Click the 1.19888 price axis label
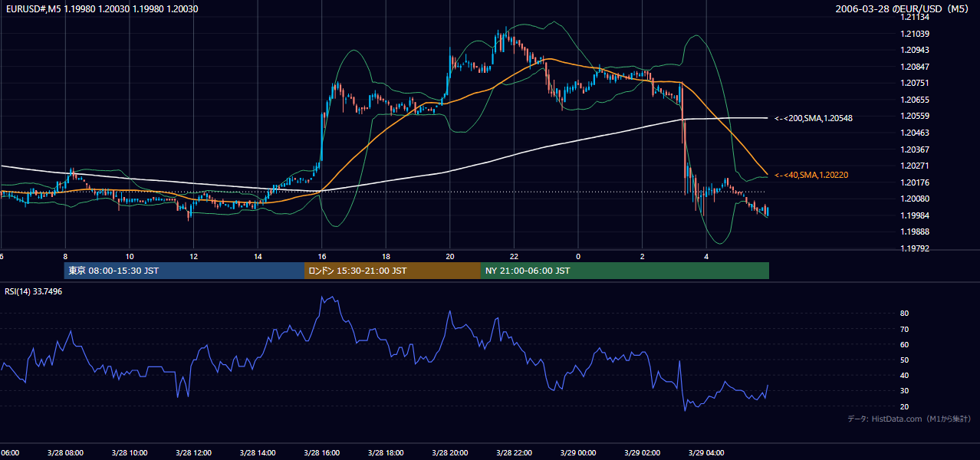Screen dimensions: 980x460 tap(915, 232)
